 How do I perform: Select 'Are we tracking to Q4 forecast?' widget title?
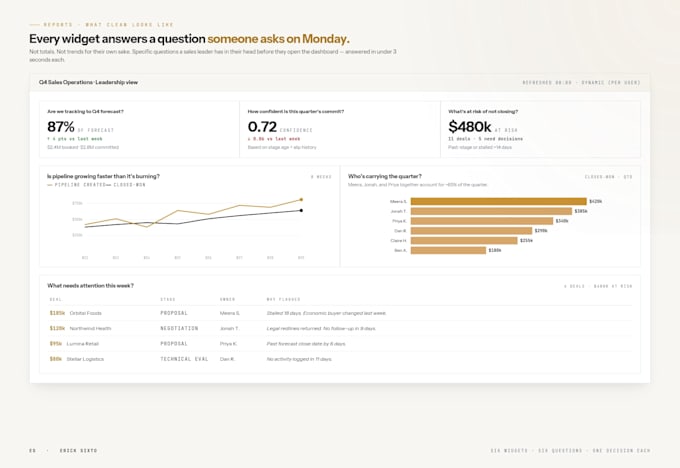(x=85, y=111)
